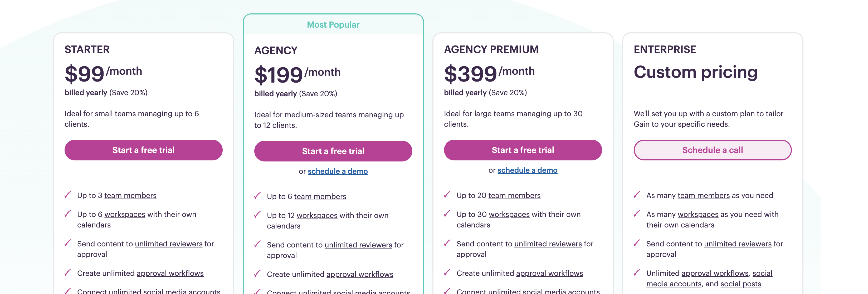Start a free trial on Agency plan

coord(333,151)
